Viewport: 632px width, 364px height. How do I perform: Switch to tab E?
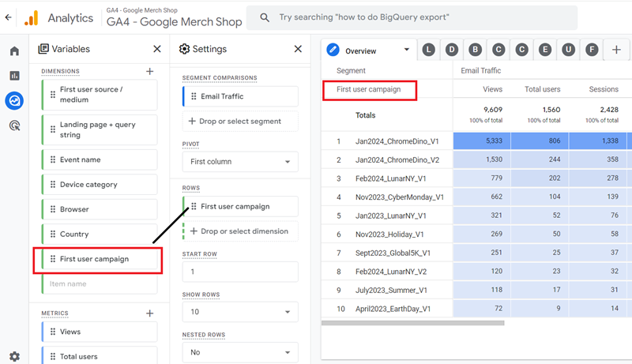tap(545, 50)
